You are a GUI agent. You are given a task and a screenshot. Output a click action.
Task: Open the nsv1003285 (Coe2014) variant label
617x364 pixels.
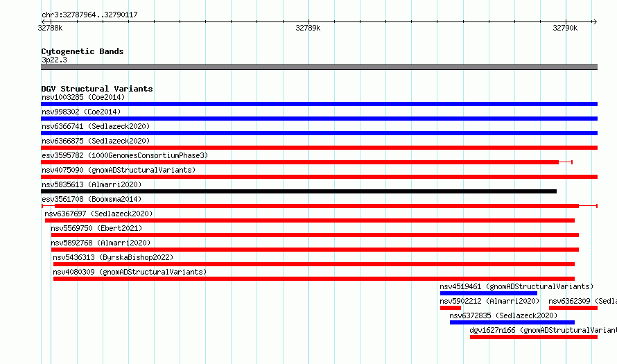pyautogui.click(x=83, y=97)
